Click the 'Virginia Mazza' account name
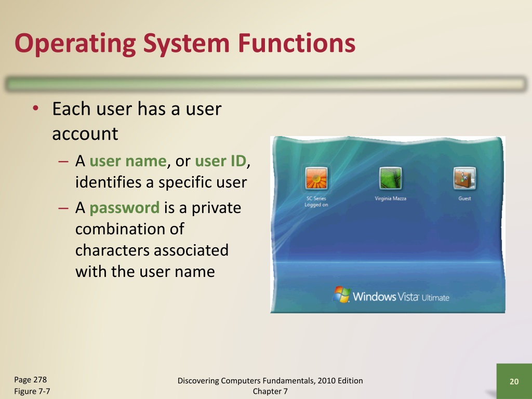This screenshot has height=399, width=532. (391, 198)
